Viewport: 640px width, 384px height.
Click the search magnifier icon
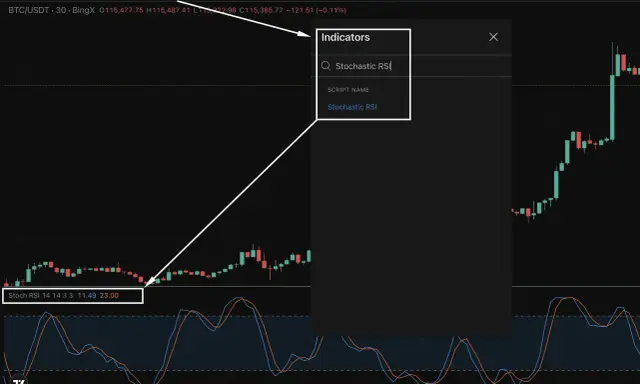(x=326, y=66)
